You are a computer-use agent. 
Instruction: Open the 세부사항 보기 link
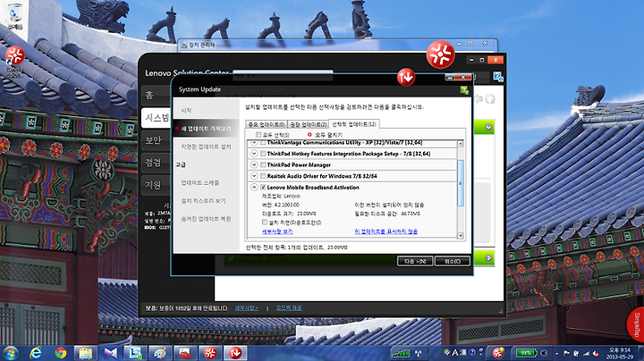coord(277,231)
